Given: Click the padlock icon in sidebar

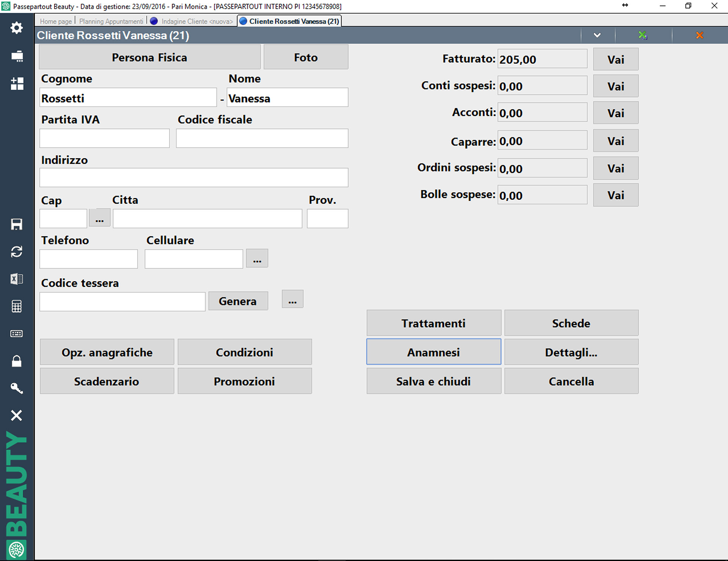Looking at the screenshot, I should tap(17, 361).
